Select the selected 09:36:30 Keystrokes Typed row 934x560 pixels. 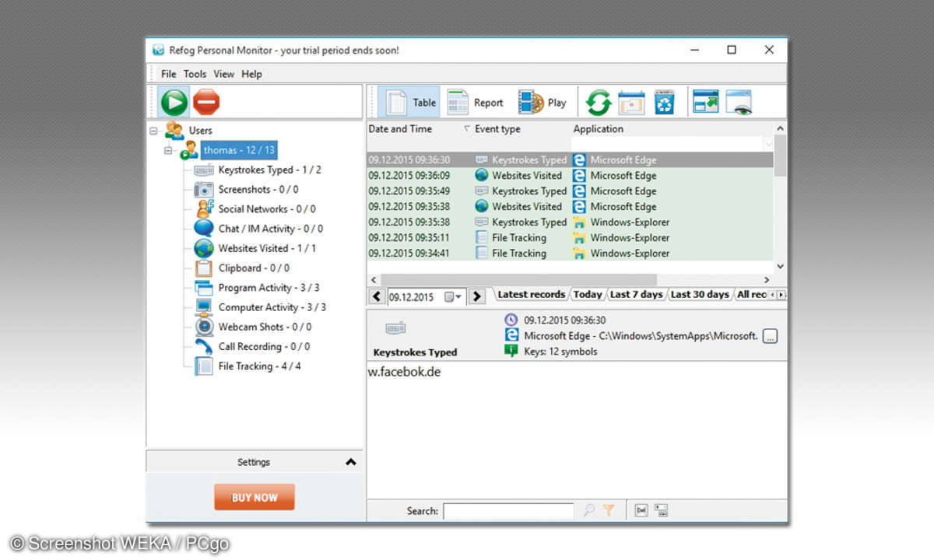[x=570, y=160]
